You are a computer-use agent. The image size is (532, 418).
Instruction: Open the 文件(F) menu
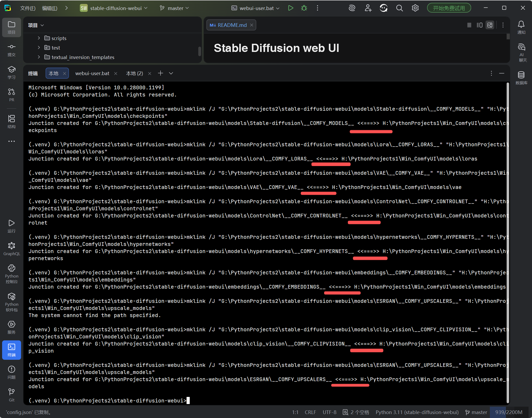pos(28,8)
